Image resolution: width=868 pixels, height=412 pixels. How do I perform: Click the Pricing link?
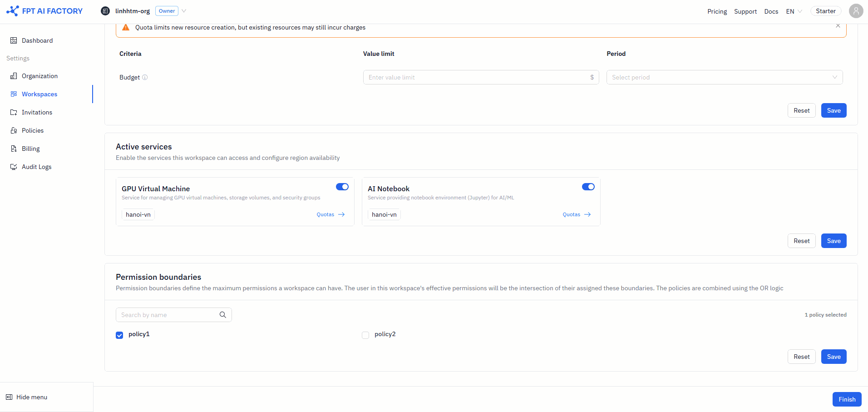[x=717, y=11]
